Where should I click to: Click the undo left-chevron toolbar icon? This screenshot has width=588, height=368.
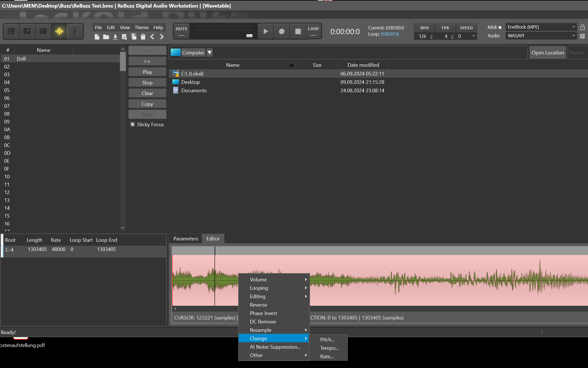pos(152,37)
